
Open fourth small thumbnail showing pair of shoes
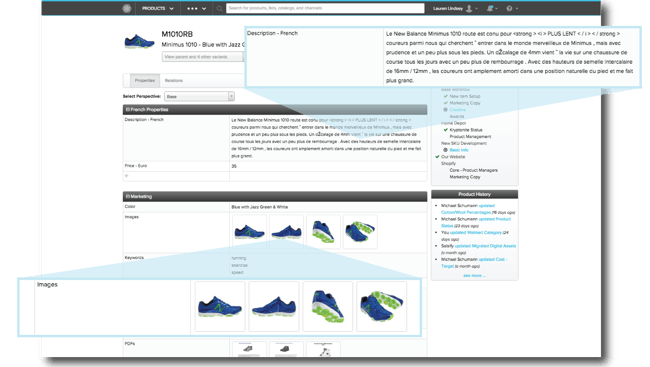360,232
